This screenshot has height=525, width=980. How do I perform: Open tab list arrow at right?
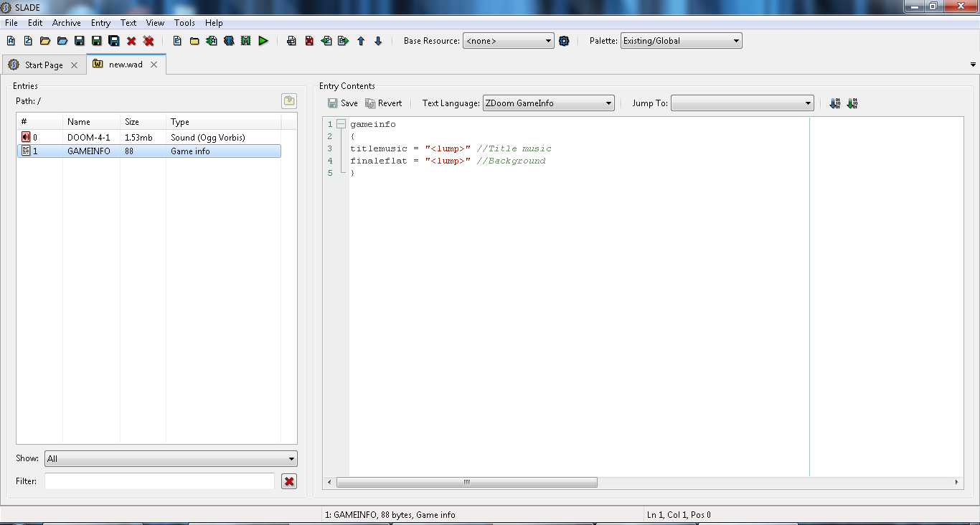pos(973,65)
